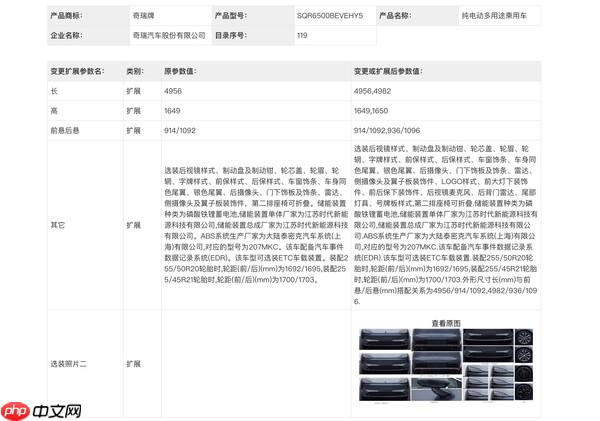Click the 目录序号 label
600x421 pixels.
231,36
